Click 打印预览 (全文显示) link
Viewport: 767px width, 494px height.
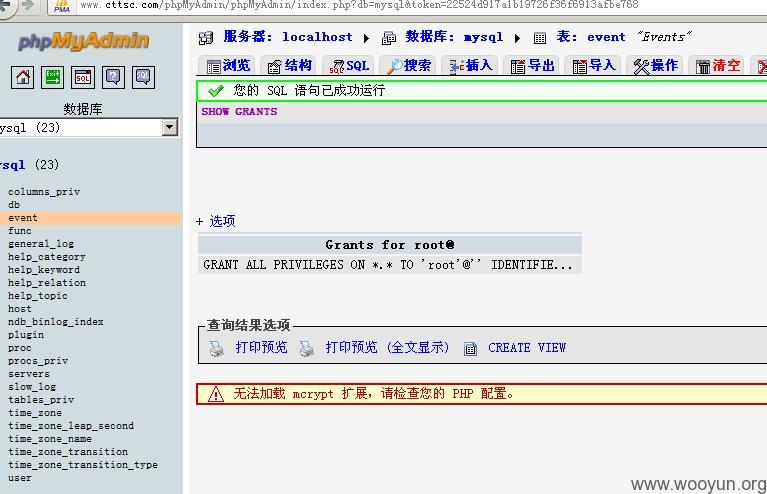tap(387, 348)
